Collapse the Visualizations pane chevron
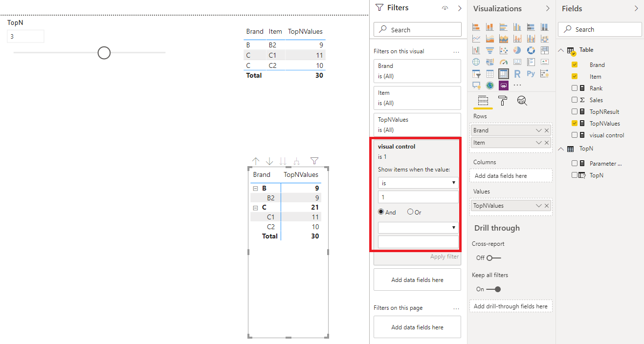644x344 pixels. point(548,8)
